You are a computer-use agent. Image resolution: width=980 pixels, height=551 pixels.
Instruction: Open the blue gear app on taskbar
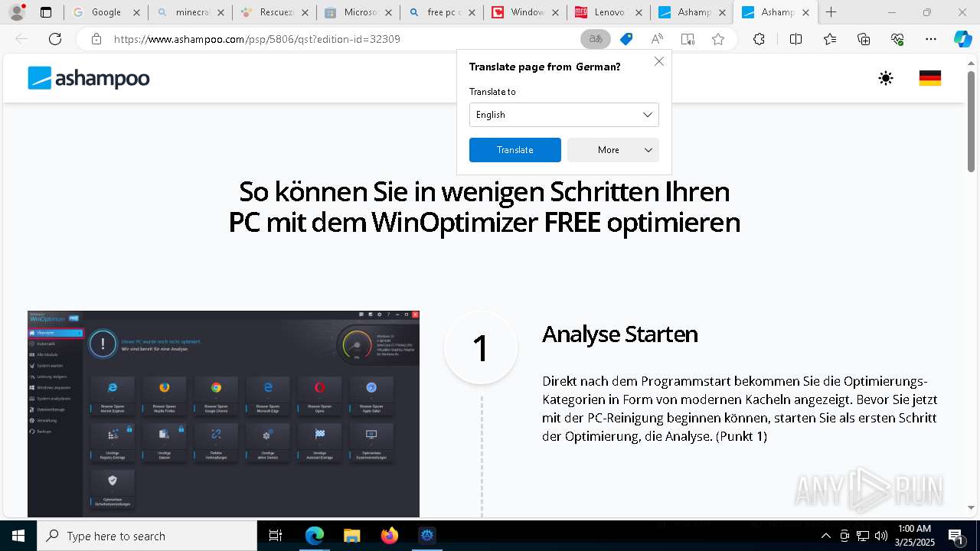click(x=427, y=536)
